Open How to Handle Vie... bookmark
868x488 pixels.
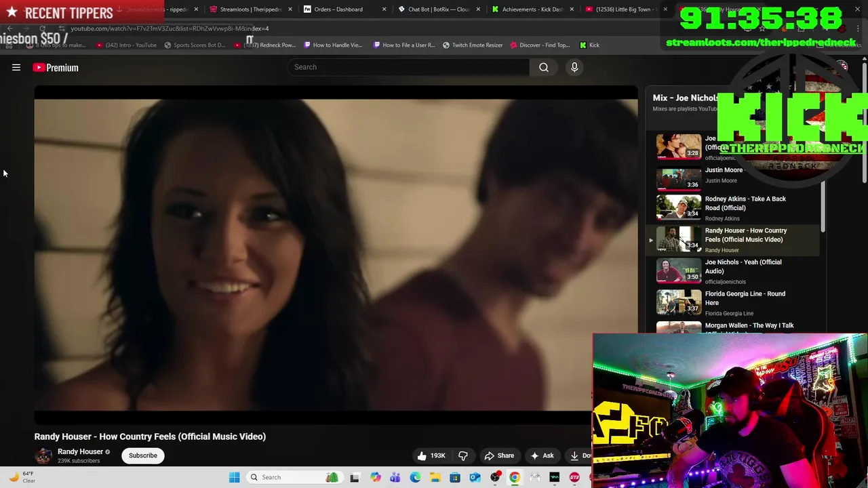tap(333, 45)
